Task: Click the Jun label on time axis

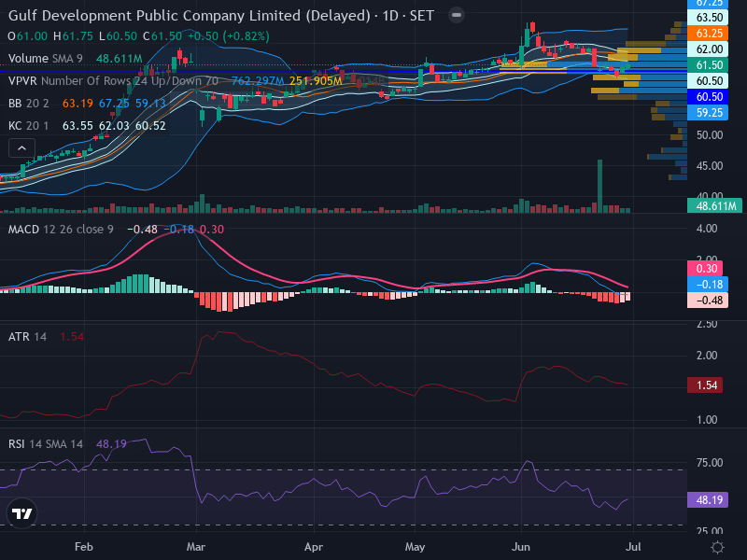Action: pyautogui.click(x=521, y=547)
